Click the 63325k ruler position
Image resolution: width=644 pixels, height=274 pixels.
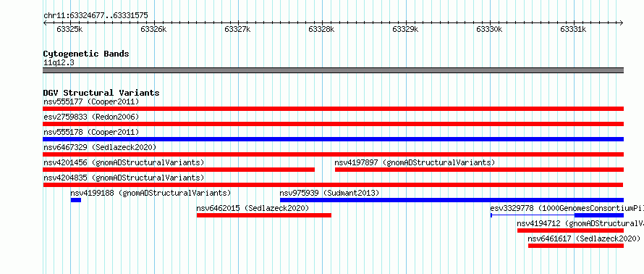point(69,29)
